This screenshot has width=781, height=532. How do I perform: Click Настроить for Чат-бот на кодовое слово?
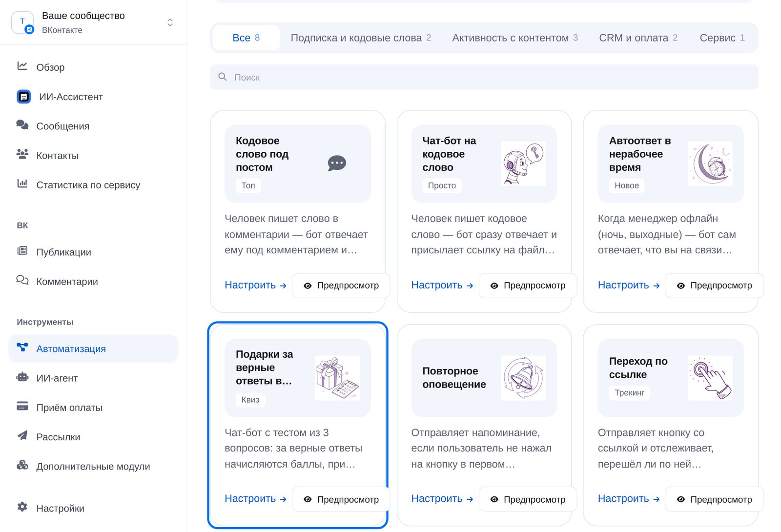pos(442,285)
